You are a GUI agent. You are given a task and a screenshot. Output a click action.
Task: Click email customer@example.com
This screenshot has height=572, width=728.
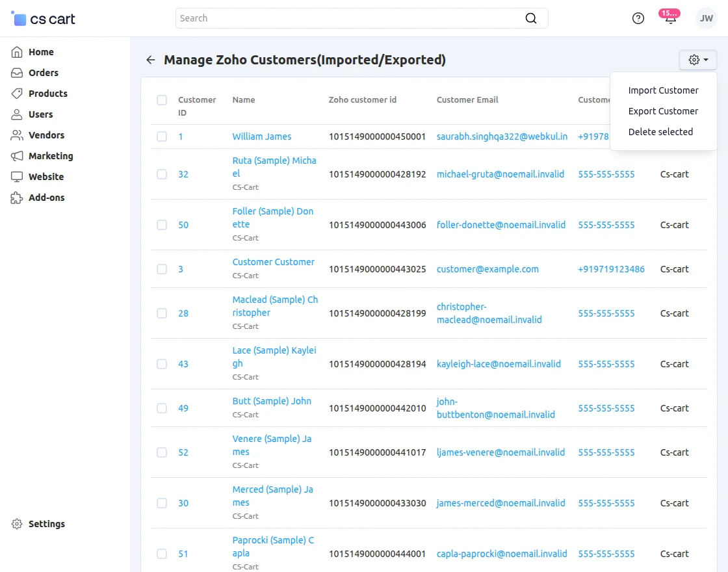(x=487, y=269)
